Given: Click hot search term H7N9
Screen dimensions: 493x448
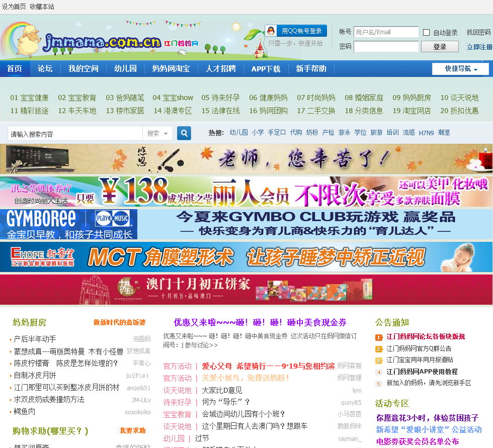Looking at the screenshot, I should [x=426, y=133].
